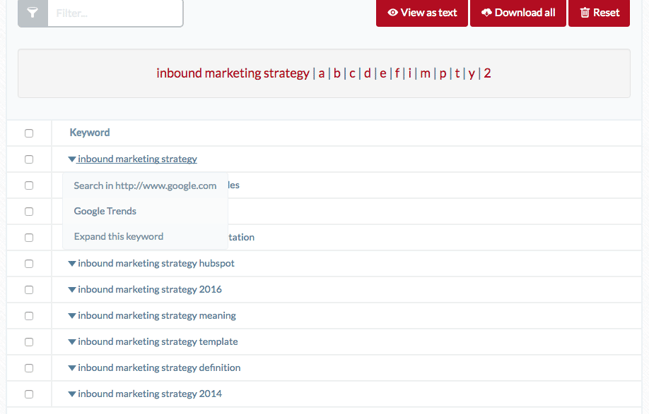649x414 pixels.
Task: Jump to letter 'b' suggestions
Action: 337,73
